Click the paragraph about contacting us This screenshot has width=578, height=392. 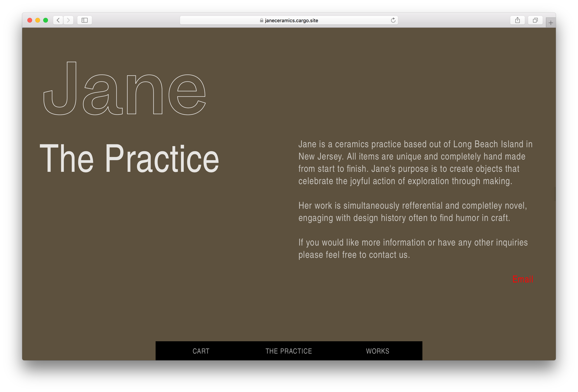pos(413,249)
